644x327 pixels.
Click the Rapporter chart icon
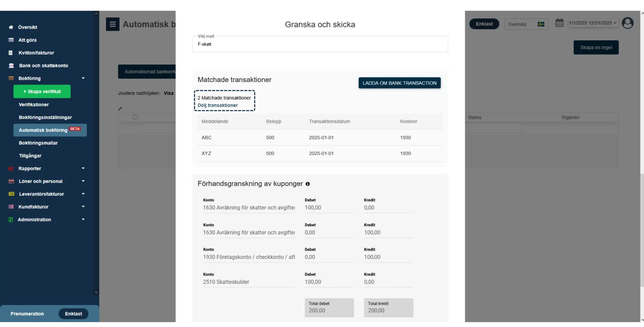coord(11,169)
